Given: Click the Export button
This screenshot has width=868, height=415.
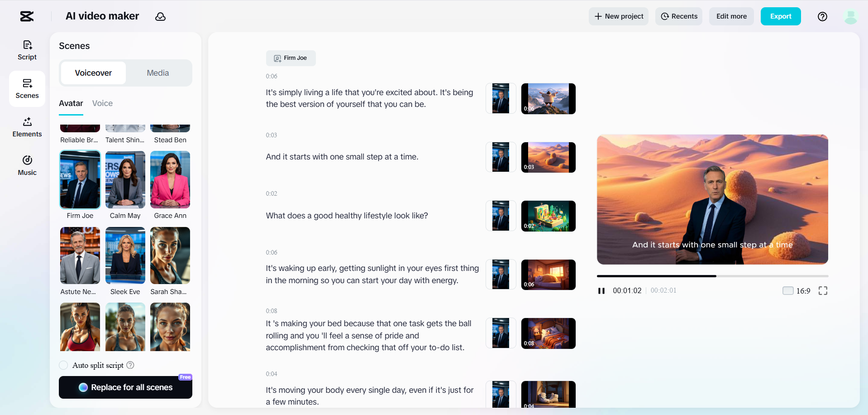Looking at the screenshot, I should pyautogui.click(x=780, y=16).
